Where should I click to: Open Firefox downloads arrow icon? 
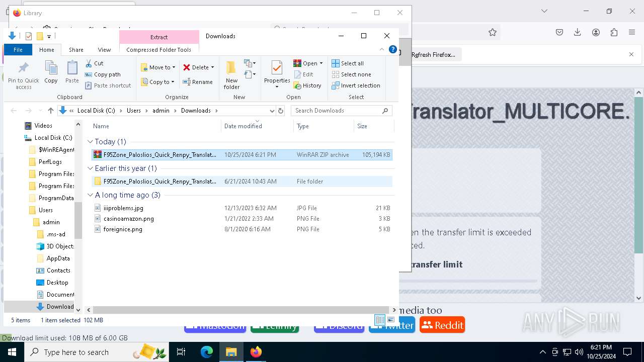[578, 32]
